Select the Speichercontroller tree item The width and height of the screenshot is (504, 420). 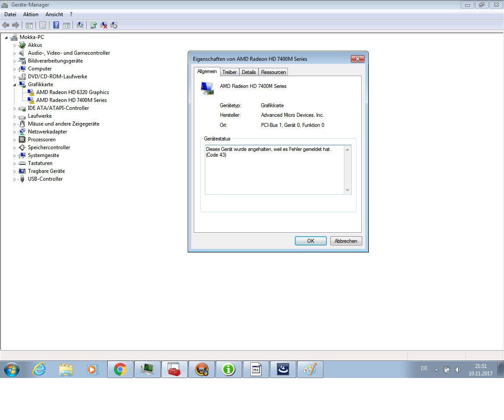[49, 147]
